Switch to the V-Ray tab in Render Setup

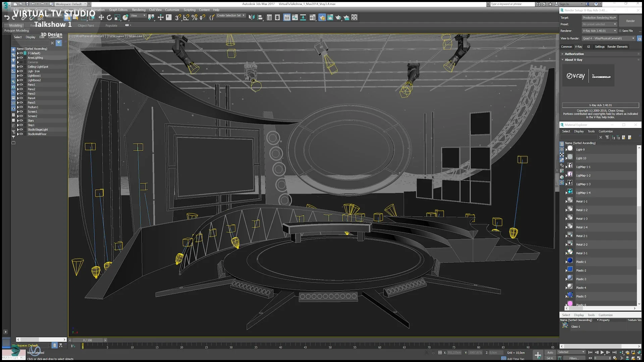[579, 47]
